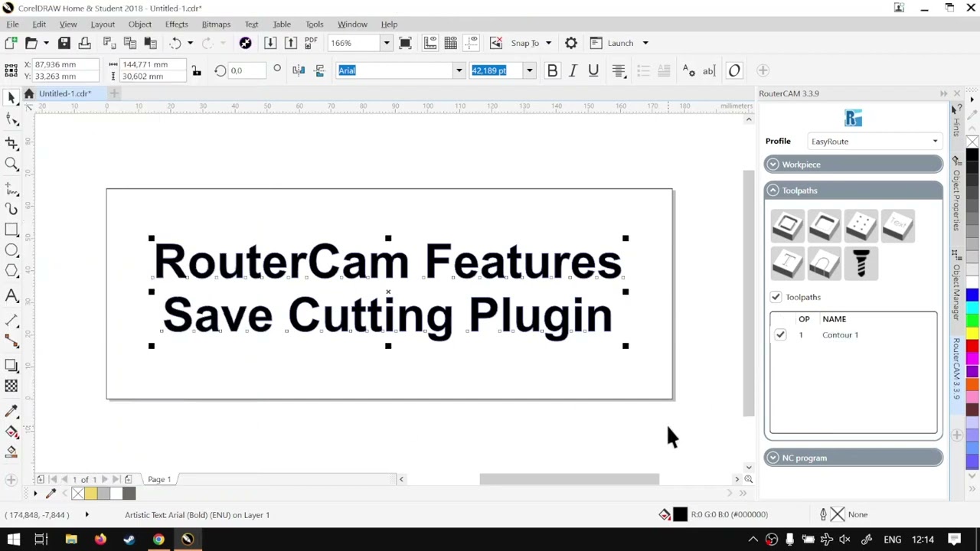Open the Tools menu
This screenshot has width=980, height=551.
[x=314, y=24]
